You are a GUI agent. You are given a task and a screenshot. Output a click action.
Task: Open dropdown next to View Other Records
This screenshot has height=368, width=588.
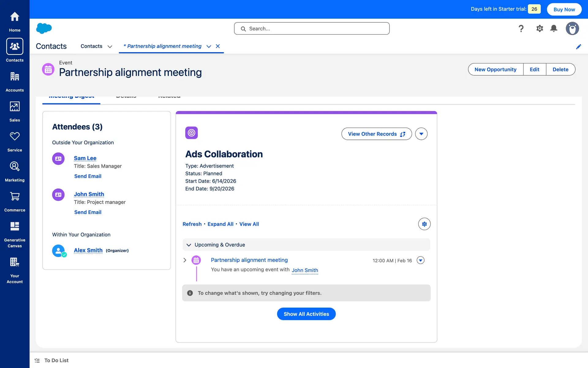coord(421,134)
